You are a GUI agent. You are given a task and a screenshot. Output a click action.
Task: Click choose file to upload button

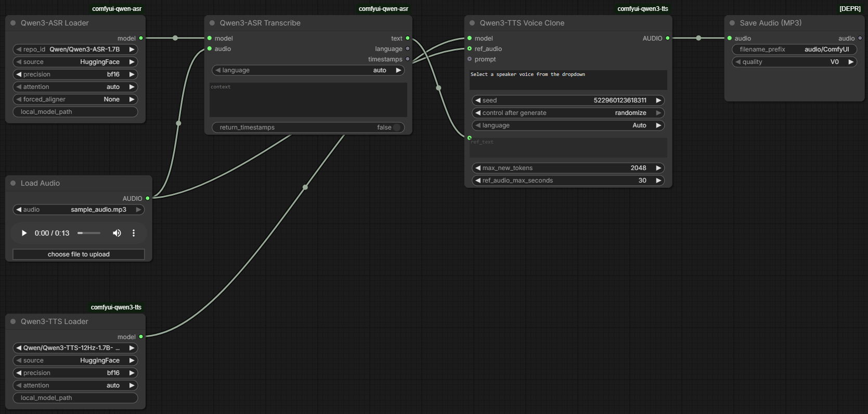click(79, 254)
